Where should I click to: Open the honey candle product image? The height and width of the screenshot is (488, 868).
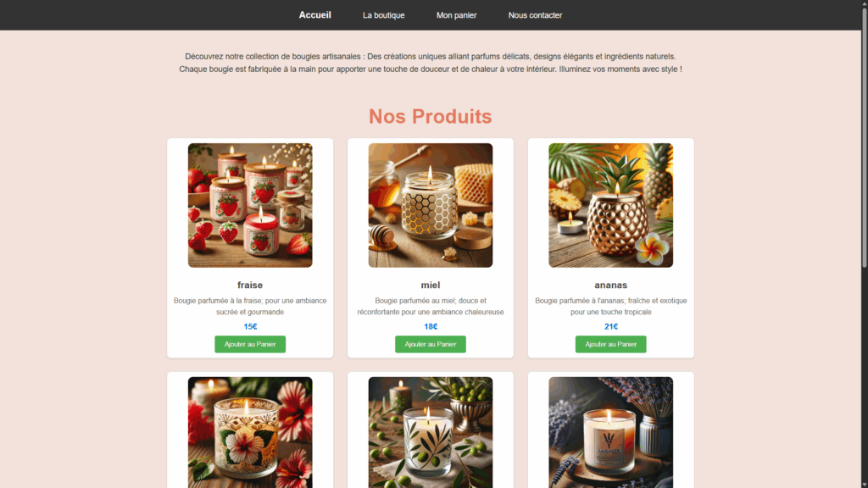click(431, 205)
